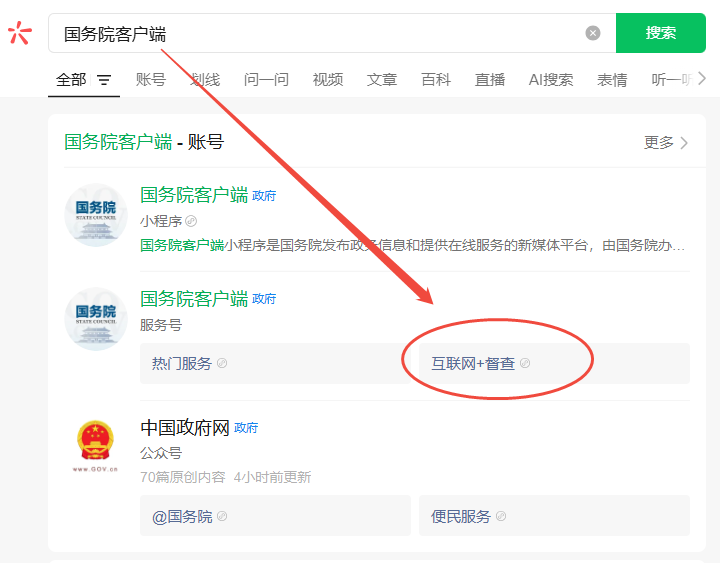This screenshot has height=563, width=720.
Task: Click 更多 to see more accounts
Action: point(658,142)
